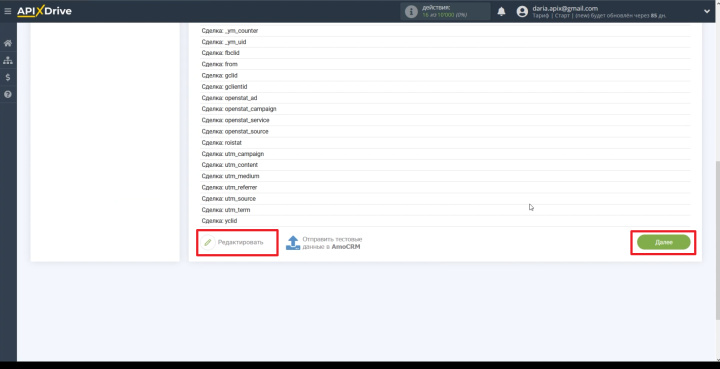Viewport: 720px width, 369px height.
Task: Select row Сделка: fbclid
Action: [445, 53]
